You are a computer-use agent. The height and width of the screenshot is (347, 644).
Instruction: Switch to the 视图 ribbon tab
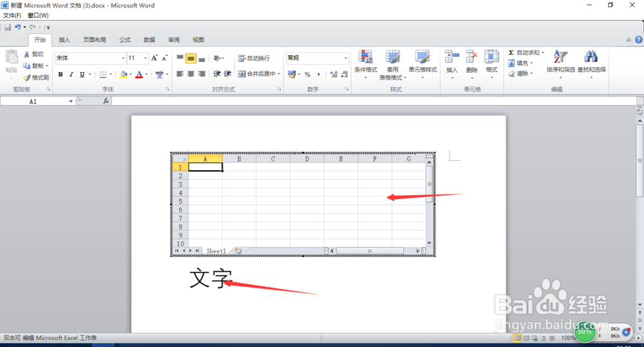tap(198, 40)
